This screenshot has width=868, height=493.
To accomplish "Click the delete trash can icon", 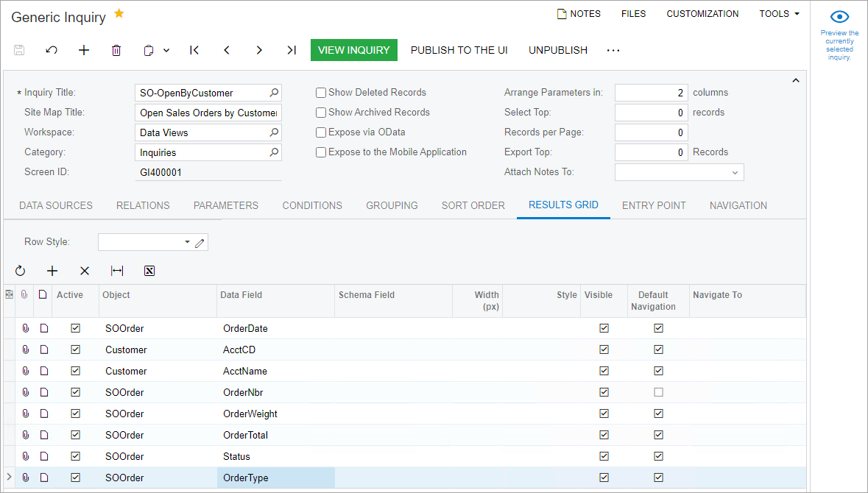I will tap(116, 50).
